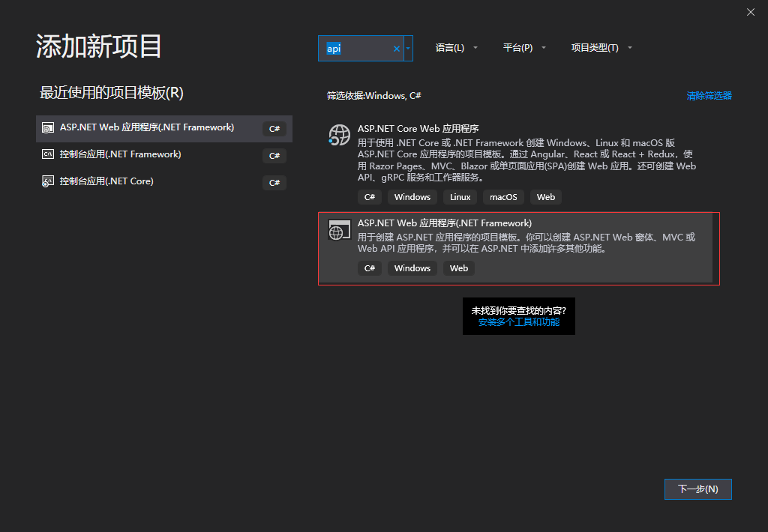Close the 添加新项目 dialog
Screen dimensions: 768x532
coord(750,12)
